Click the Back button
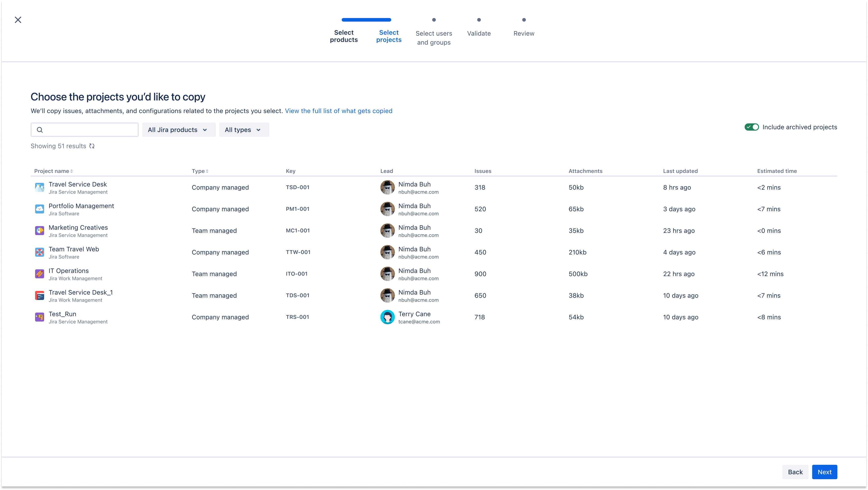Image resolution: width=868 pixels, height=490 pixels. tap(795, 472)
